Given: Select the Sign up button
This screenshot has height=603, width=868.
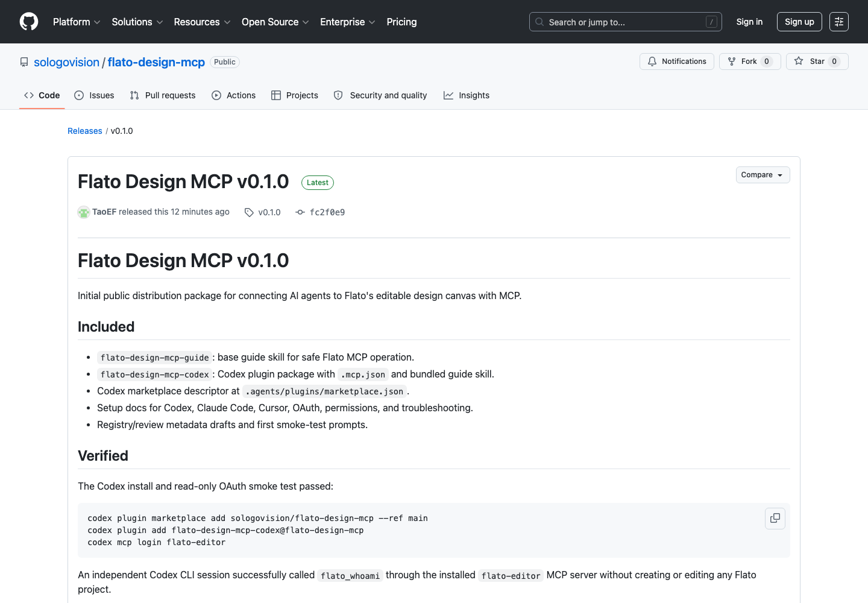Looking at the screenshot, I should (799, 22).
